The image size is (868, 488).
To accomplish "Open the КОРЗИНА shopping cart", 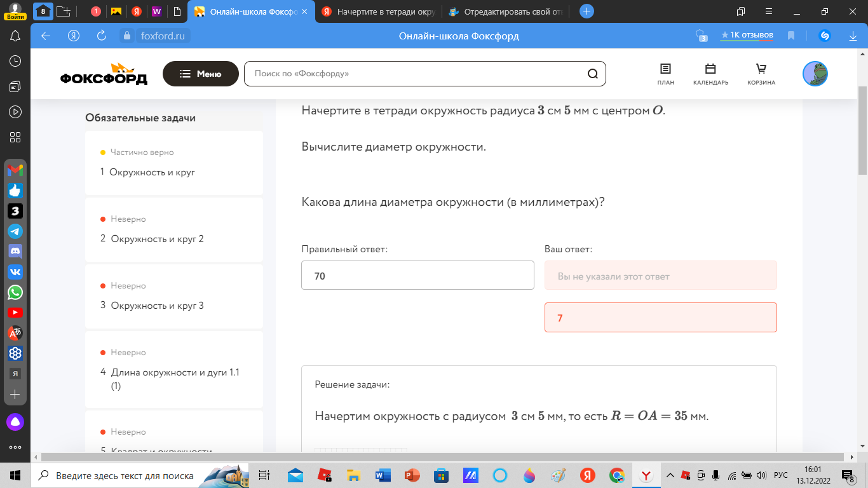I will click(x=760, y=74).
